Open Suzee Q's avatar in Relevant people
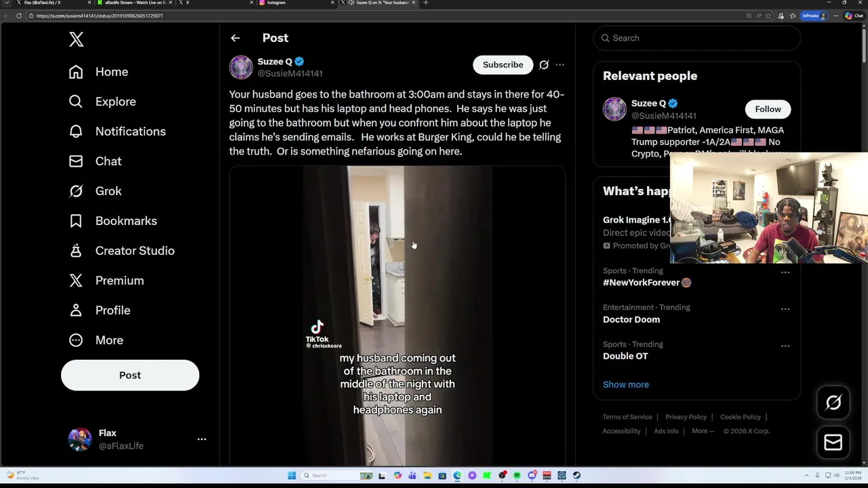Image resolution: width=868 pixels, height=488 pixels. point(614,109)
